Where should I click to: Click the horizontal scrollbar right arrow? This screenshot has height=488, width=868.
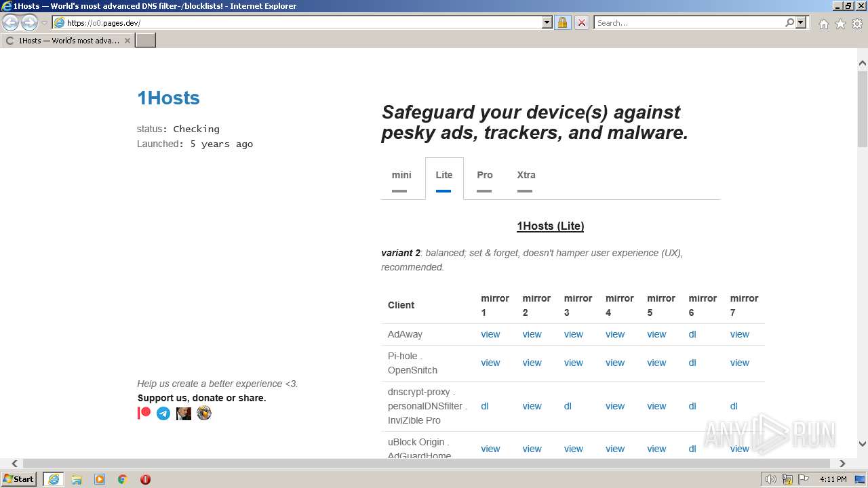842,464
